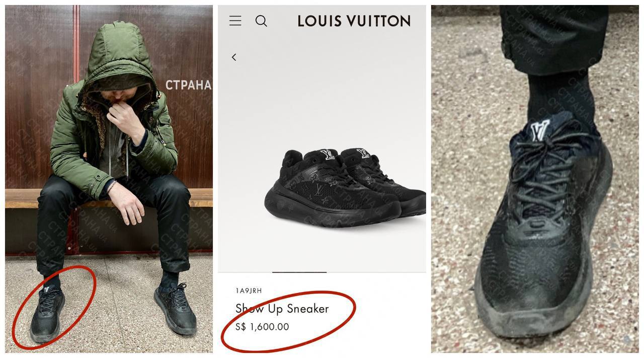
Task: Click the S$ 1,600.00 price
Action: (x=262, y=327)
